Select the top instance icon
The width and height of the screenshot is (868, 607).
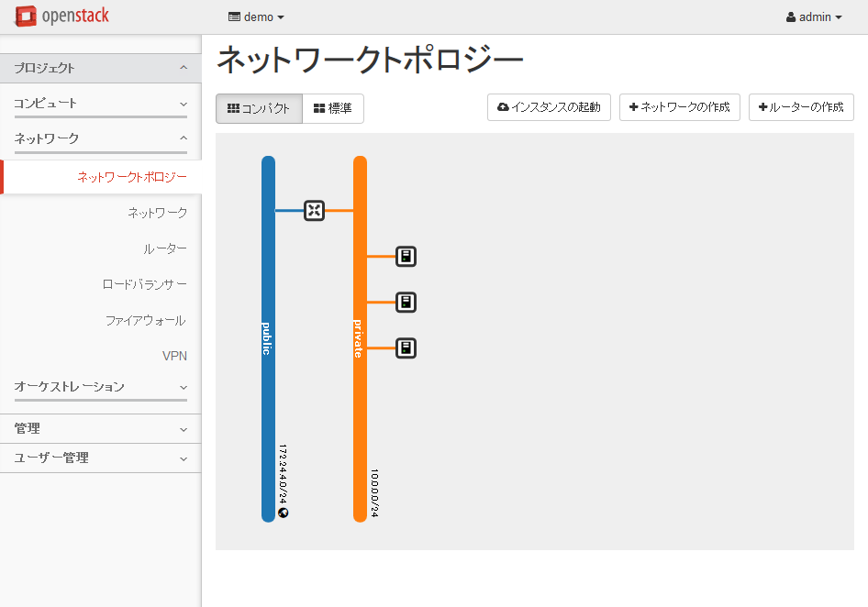pos(406,256)
